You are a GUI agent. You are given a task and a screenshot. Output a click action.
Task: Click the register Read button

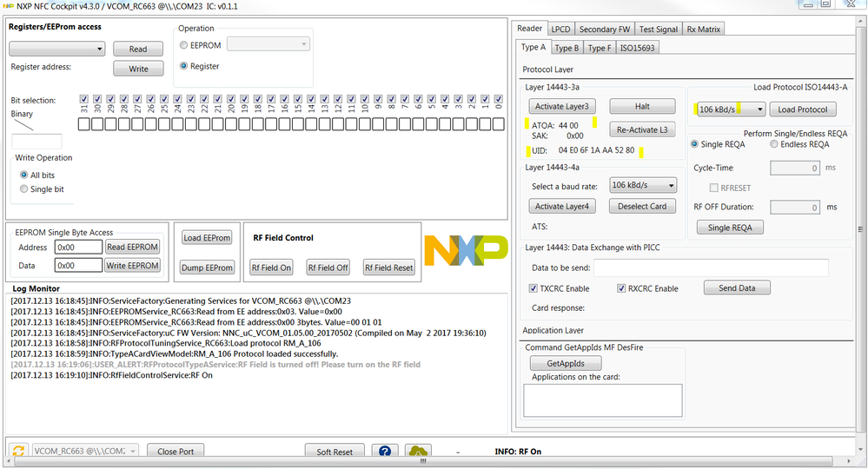point(138,49)
